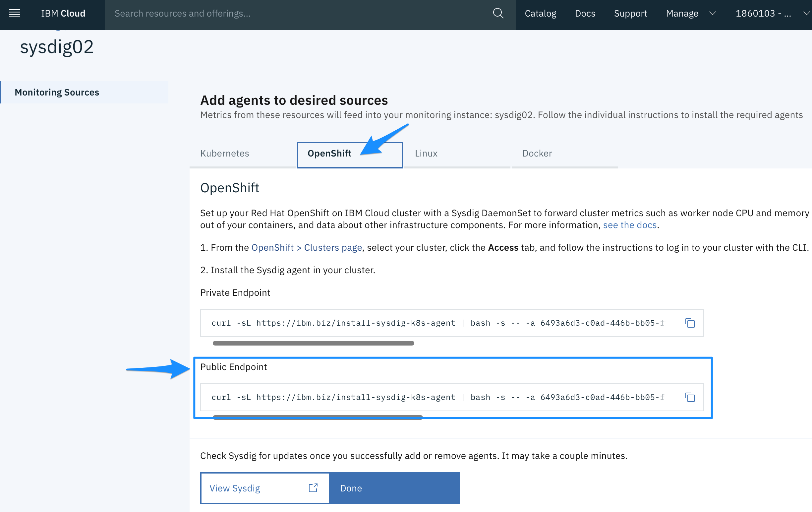Viewport: 812px width, 512px height.
Task: Expand the Manage dropdown chevron
Action: [712, 14]
